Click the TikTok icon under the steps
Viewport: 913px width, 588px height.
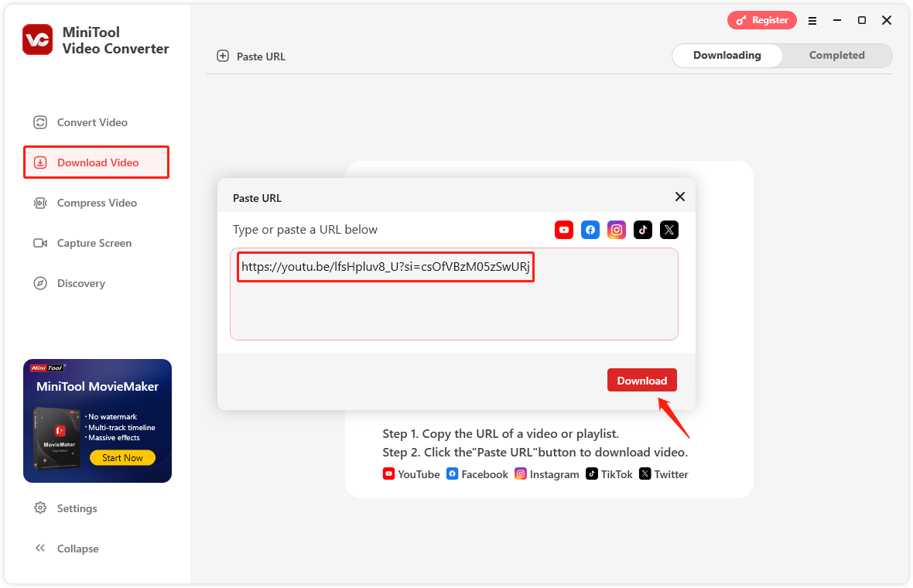coord(592,473)
